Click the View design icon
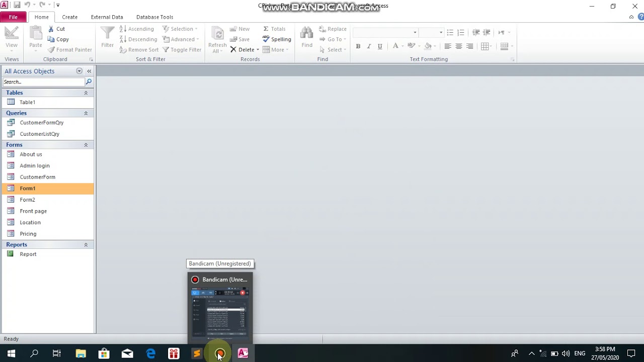The image size is (644, 362). coord(12,33)
